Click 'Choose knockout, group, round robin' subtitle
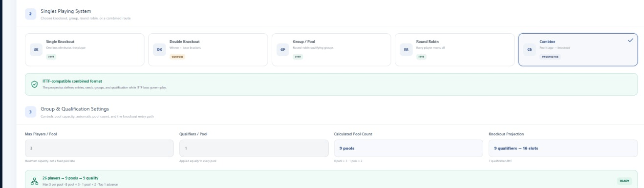Screen dimensions: 644x188 click(x=86, y=18)
